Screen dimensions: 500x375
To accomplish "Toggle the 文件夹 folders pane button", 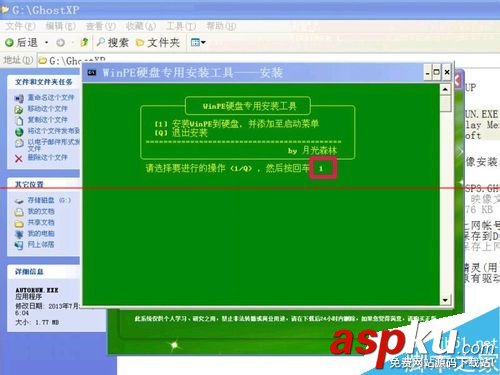I will pos(158,42).
